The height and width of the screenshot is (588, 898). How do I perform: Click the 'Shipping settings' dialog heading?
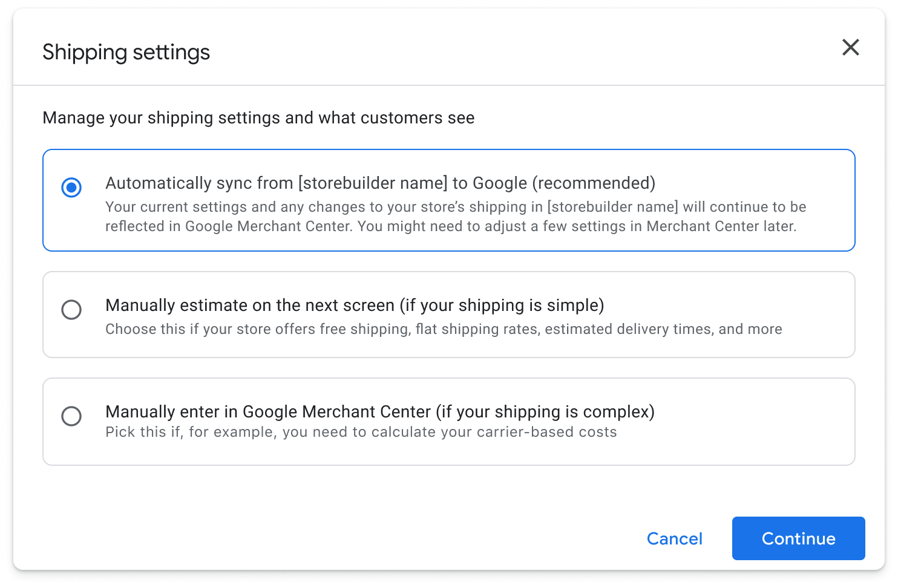point(126,52)
